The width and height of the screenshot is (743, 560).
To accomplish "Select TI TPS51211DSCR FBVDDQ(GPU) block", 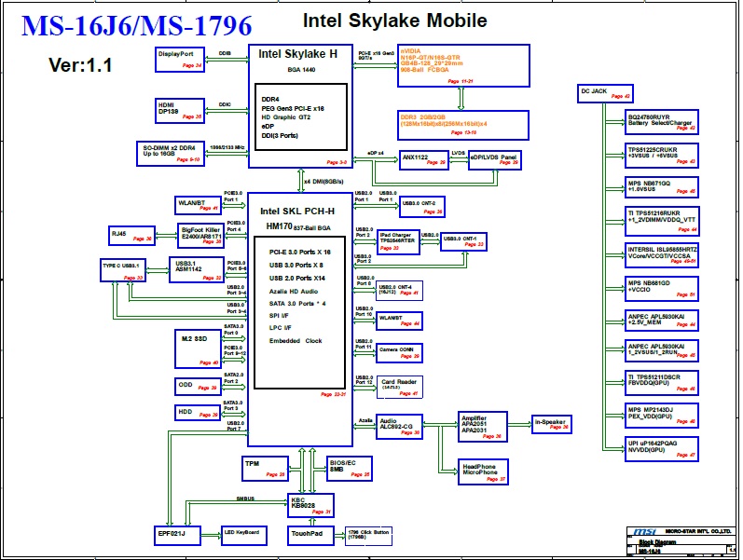I will click(x=662, y=383).
